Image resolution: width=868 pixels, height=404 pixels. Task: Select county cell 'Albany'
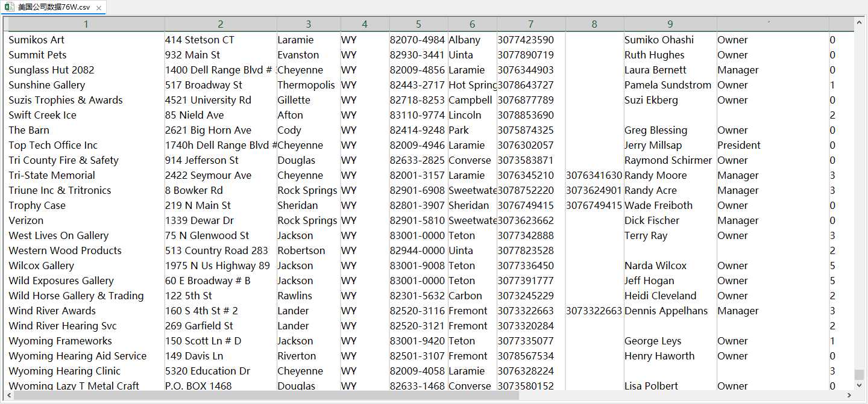click(472, 40)
